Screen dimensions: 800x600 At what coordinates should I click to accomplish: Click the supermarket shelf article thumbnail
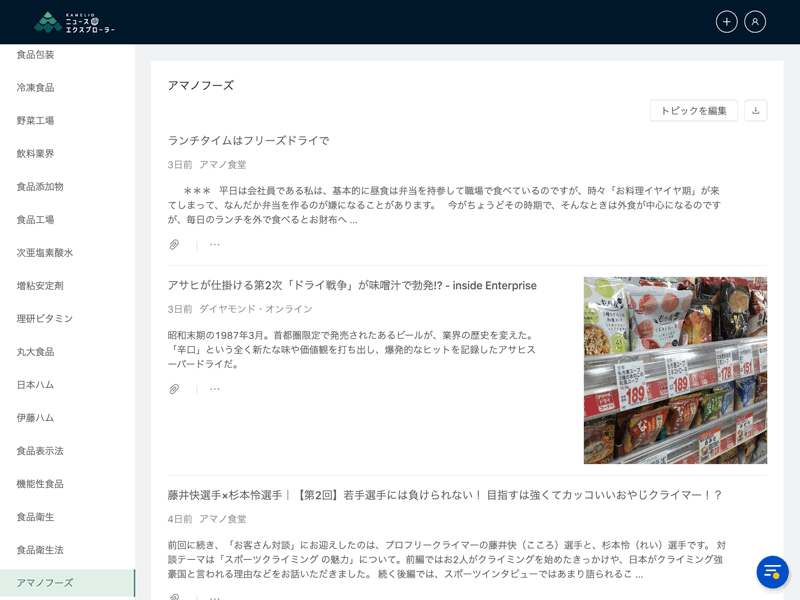(675, 370)
